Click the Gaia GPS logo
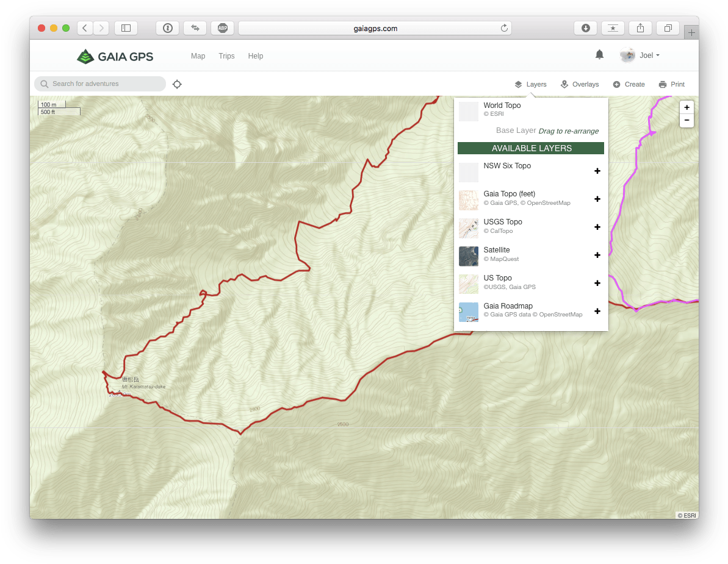Screen dimensions: 728x564 click(x=115, y=55)
